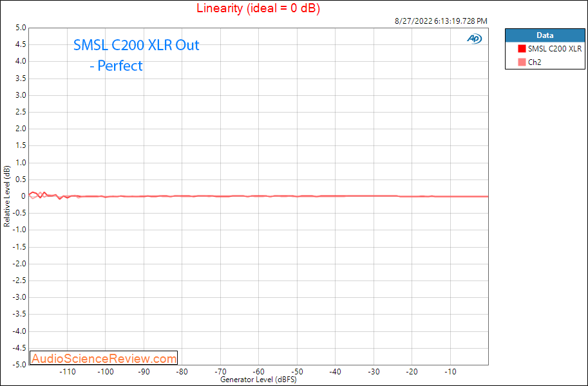
Task: Click the -110 horizontal axis tick label
Action: (x=68, y=372)
